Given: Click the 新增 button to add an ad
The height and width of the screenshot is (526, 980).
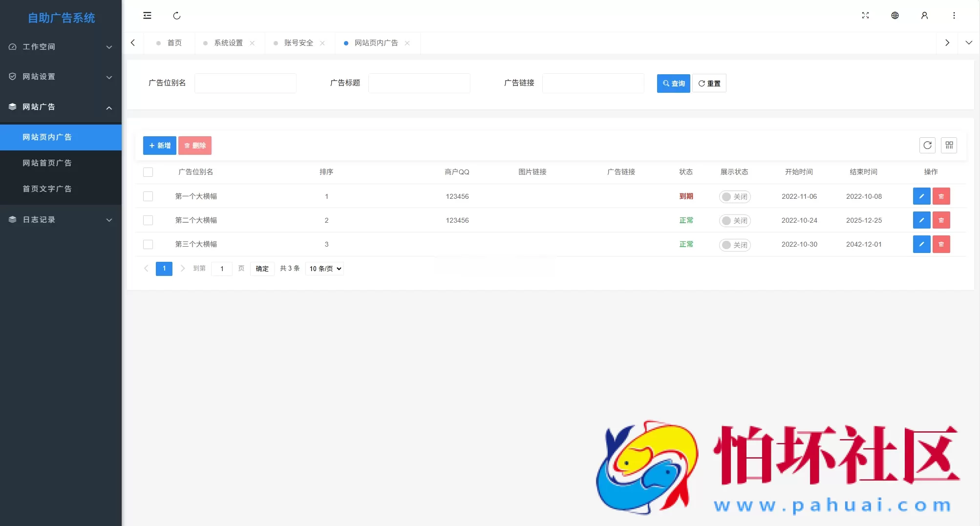Looking at the screenshot, I should pos(159,145).
